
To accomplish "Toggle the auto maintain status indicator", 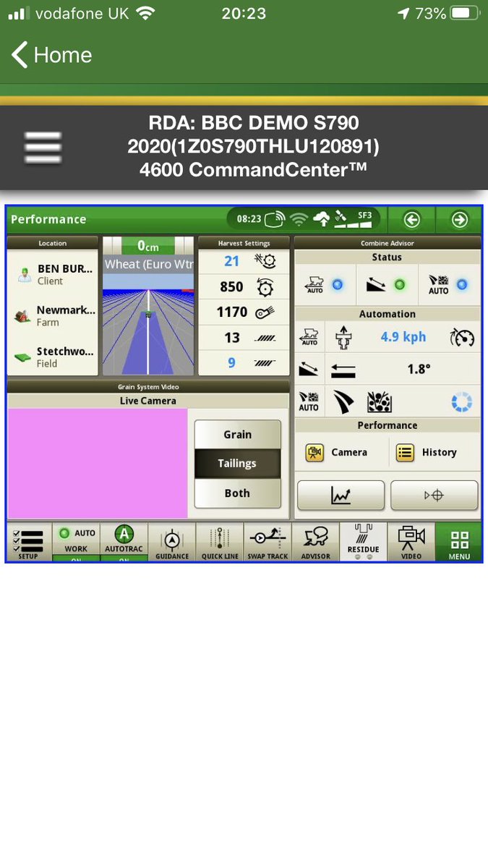I will click(449, 285).
